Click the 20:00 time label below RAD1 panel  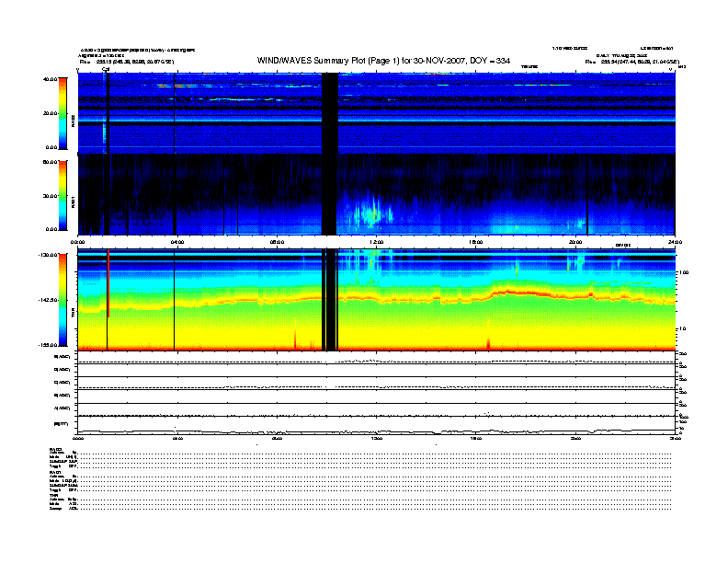point(575,242)
